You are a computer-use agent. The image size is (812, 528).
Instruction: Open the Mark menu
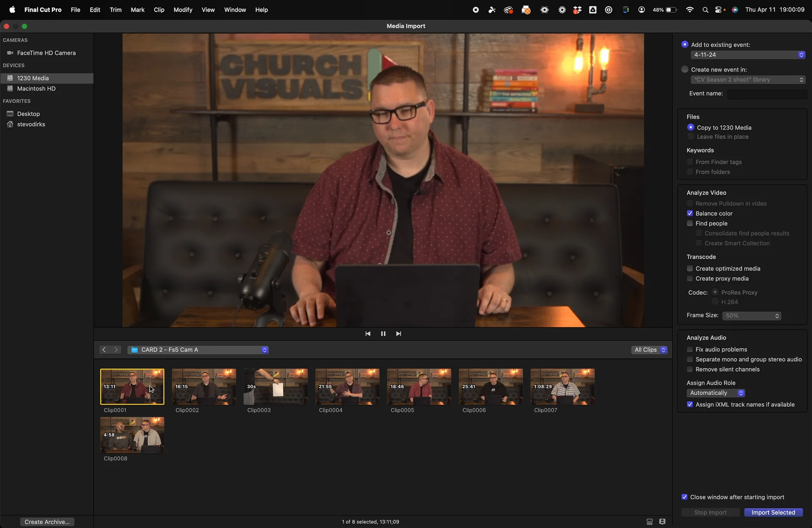click(137, 10)
